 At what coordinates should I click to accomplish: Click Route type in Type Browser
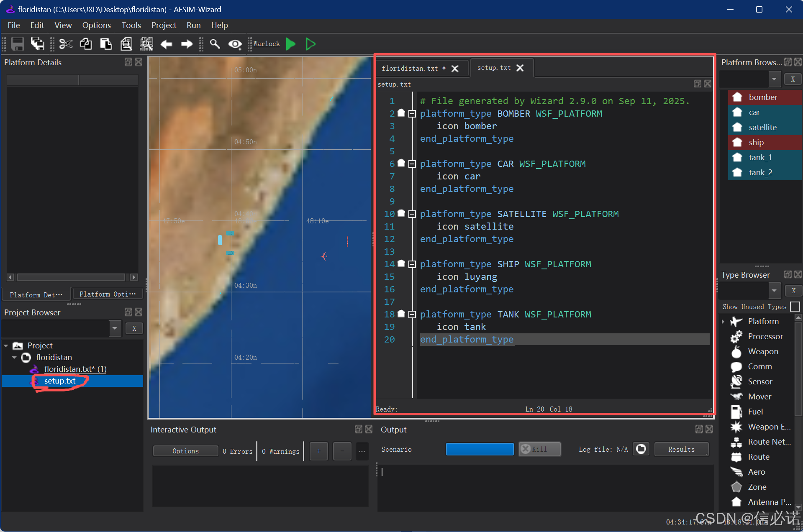point(758,457)
